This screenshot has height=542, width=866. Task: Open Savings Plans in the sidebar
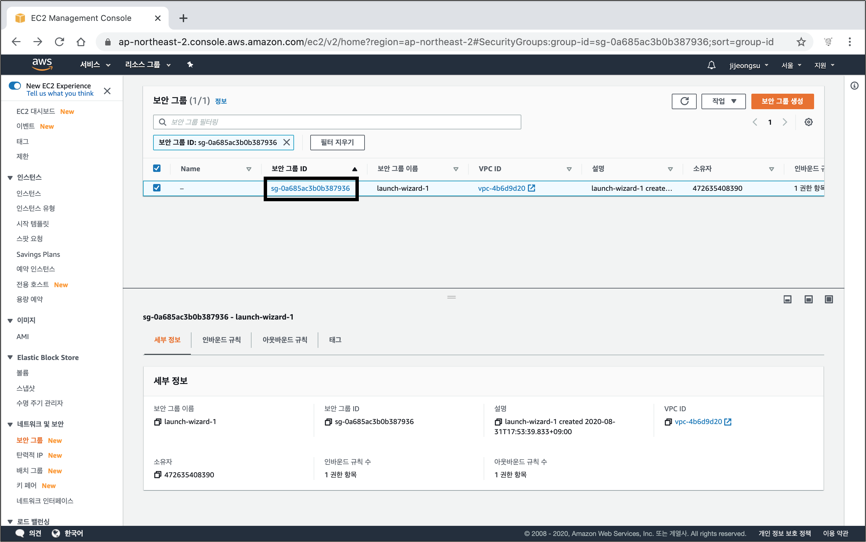[x=38, y=254]
